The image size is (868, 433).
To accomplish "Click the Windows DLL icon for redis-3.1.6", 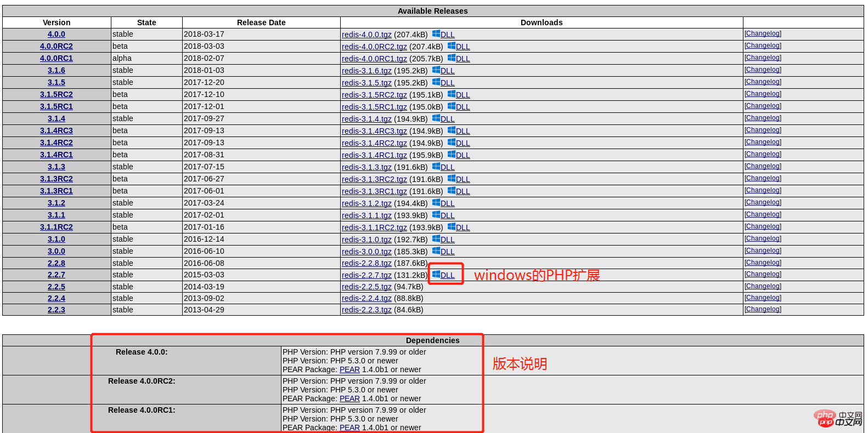I will [436, 70].
